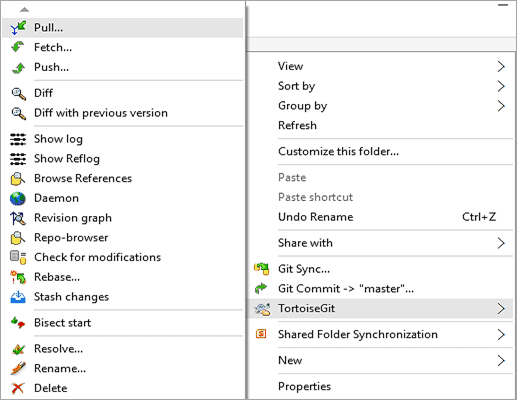517x400 pixels.
Task: Choose Undo Rename entry
Action: (x=381, y=217)
